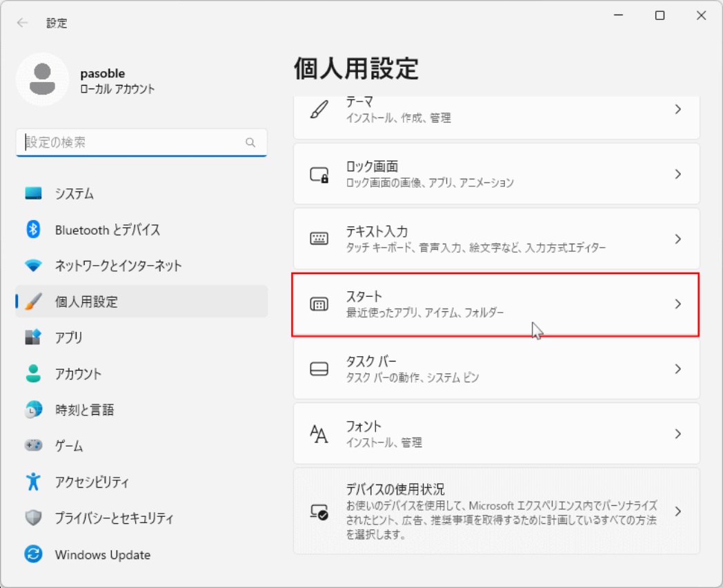Click the ロック画面 lock screen icon
This screenshot has height=588, width=723.
coord(318,174)
